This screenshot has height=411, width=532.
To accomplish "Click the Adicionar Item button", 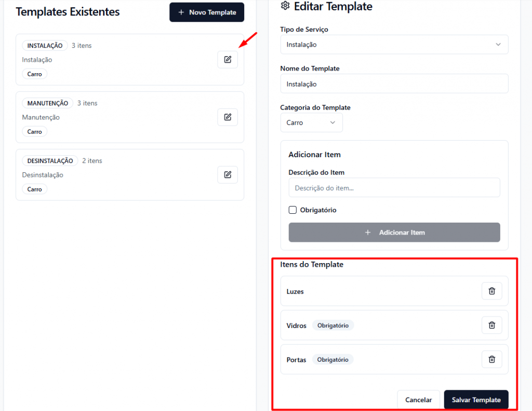I will coord(394,232).
